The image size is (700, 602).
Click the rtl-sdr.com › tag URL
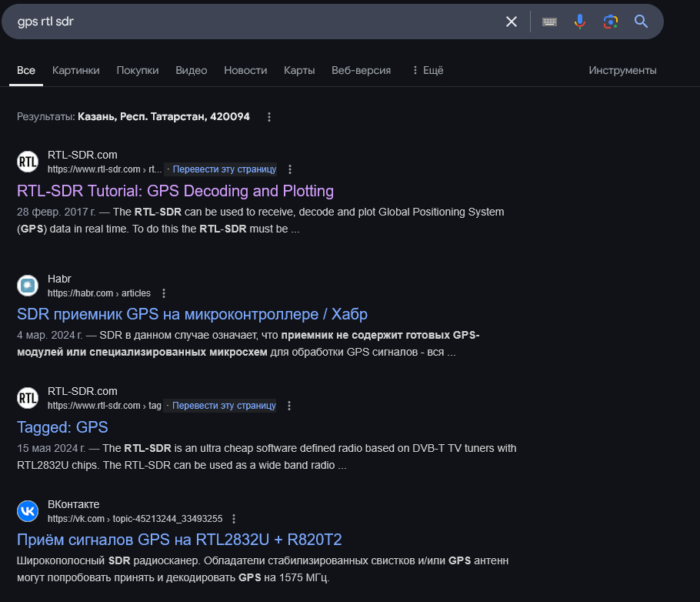pos(104,406)
